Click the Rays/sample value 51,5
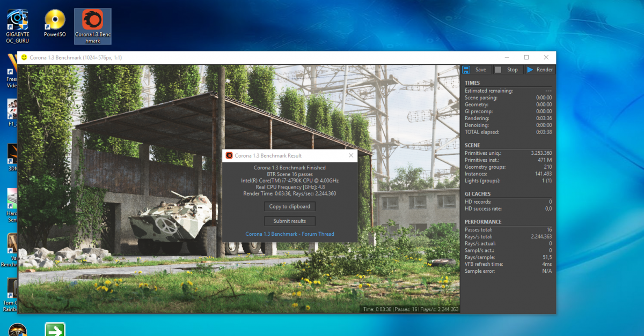This screenshot has height=336, width=644. pos(547,257)
